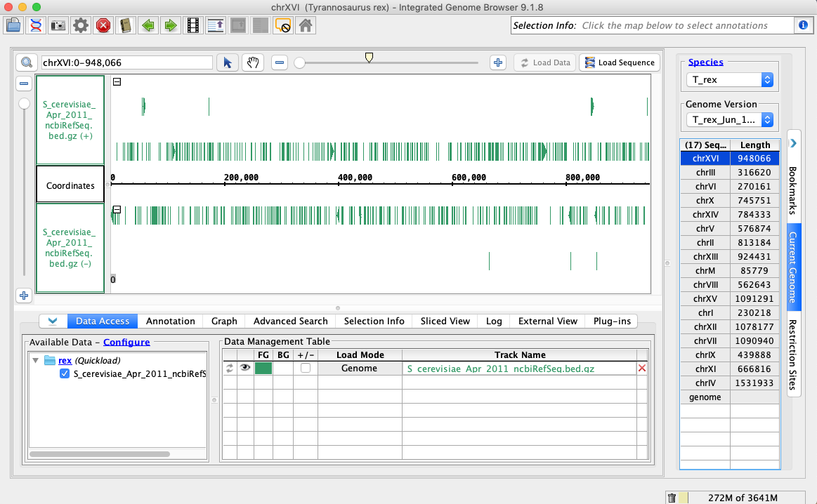This screenshot has width=817, height=504.
Task: Collapse the plus strand track box
Action: tap(117, 81)
